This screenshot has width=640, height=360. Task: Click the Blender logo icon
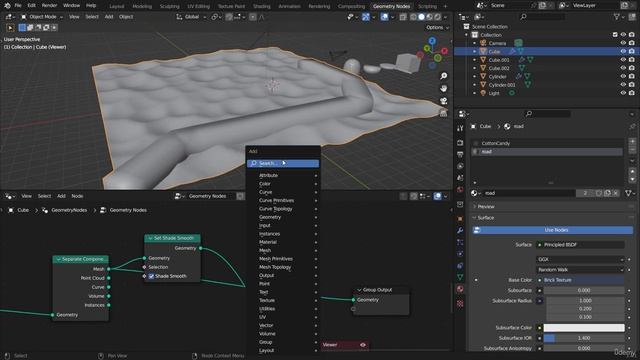7,6
